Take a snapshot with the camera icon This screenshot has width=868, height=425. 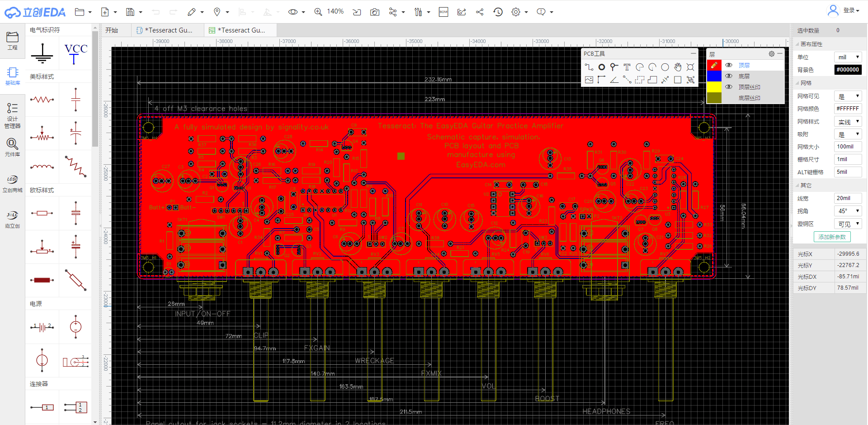pyautogui.click(x=374, y=12)
